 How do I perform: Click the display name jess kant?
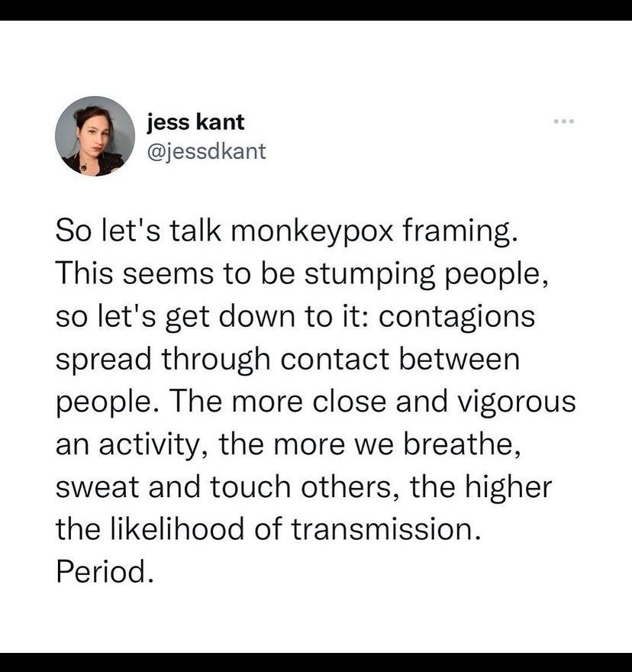click(195, 122)
